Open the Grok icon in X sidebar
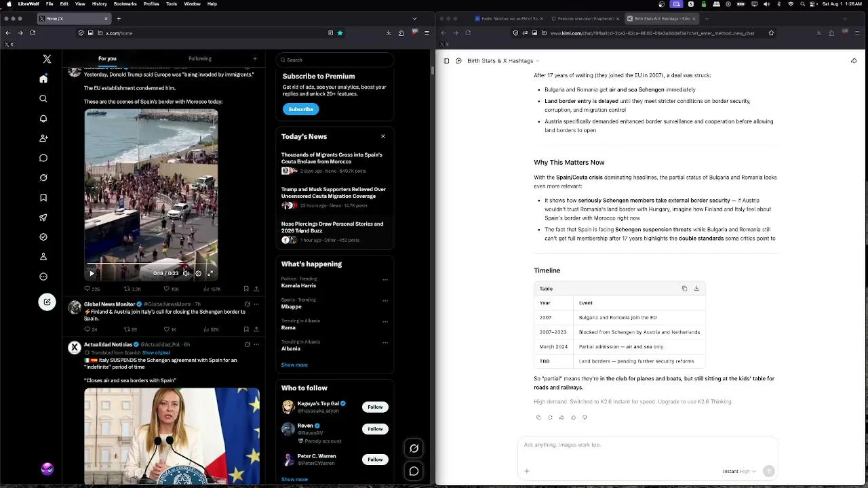Viewport: 868px width, 488px height. point(43,178)
